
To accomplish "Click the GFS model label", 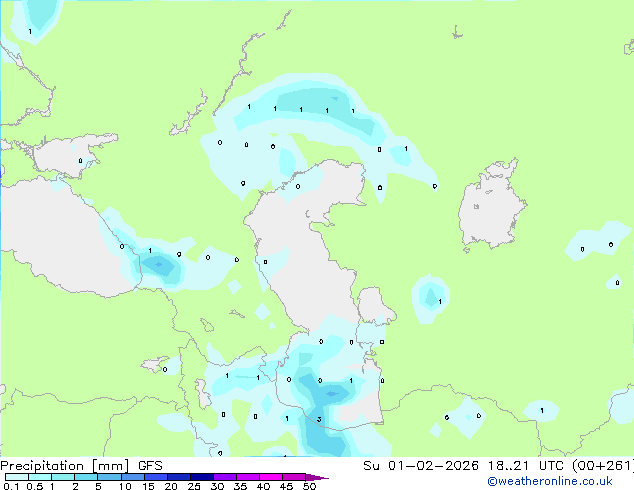I will point(150,466).
